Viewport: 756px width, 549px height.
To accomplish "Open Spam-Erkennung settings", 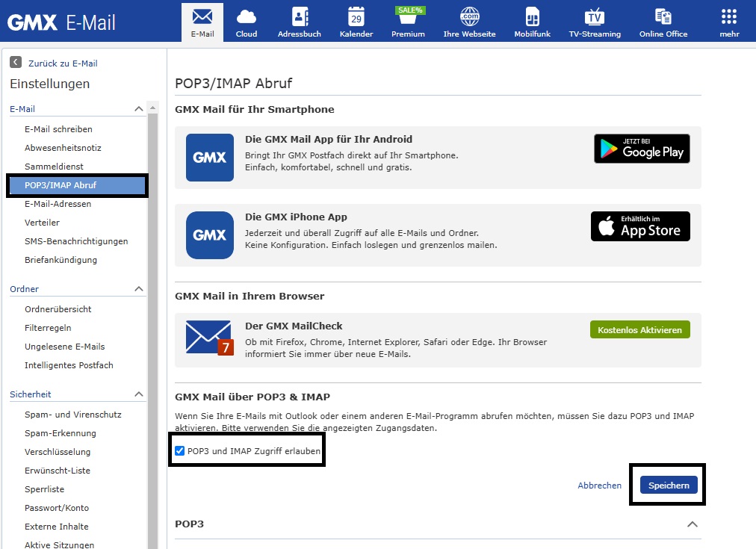I will pyautogui.click(x=61, y=433).
